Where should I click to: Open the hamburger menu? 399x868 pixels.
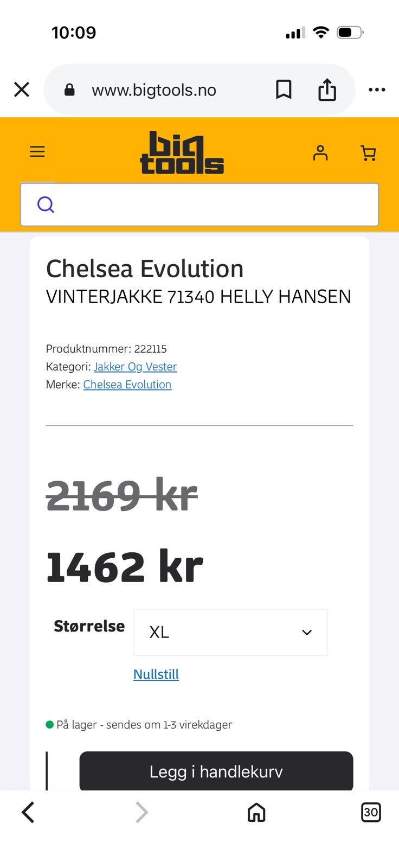[37, 151]
